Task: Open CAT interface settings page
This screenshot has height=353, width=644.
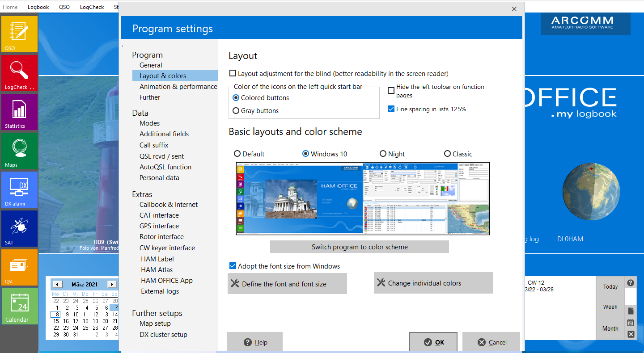Action: tap(159, 215)
